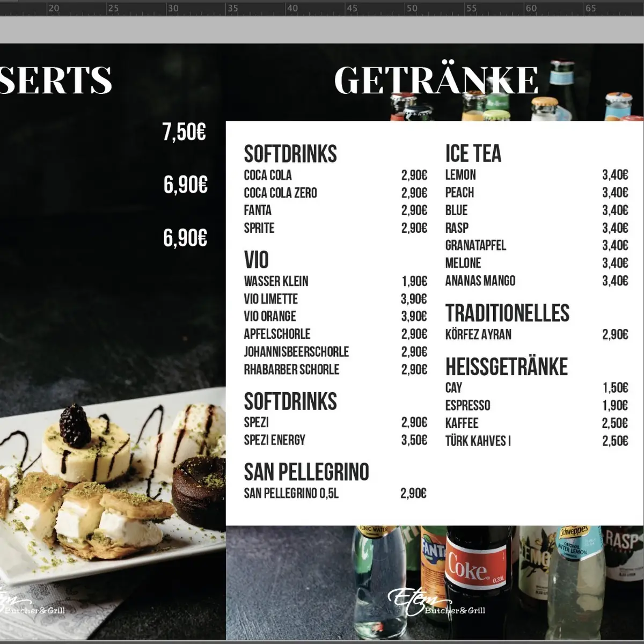
Task: Click the ICE TEA heading
Action: (x=473, y=153)
